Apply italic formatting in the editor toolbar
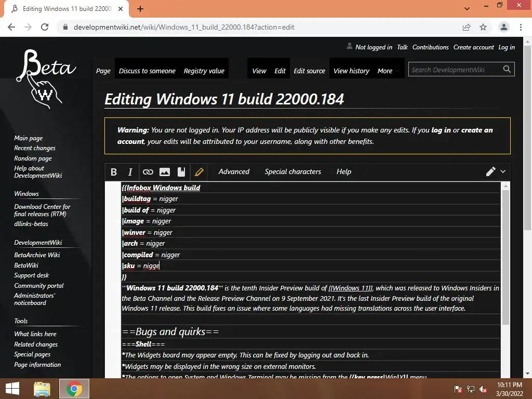532x399 pixels. point(130,172)
